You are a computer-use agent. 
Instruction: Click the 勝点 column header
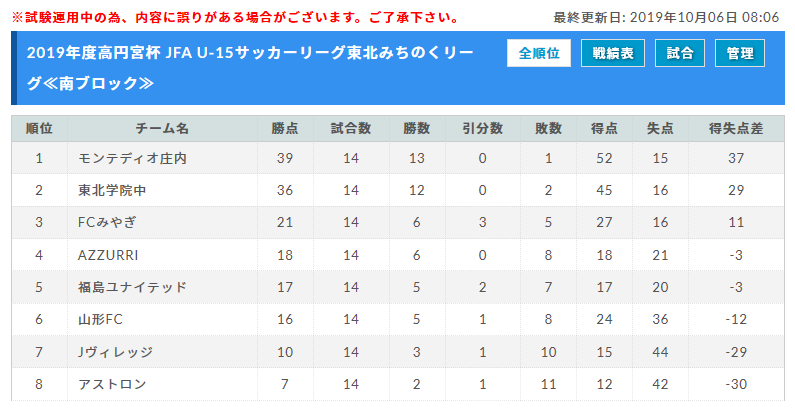click(x=285, y=129)
